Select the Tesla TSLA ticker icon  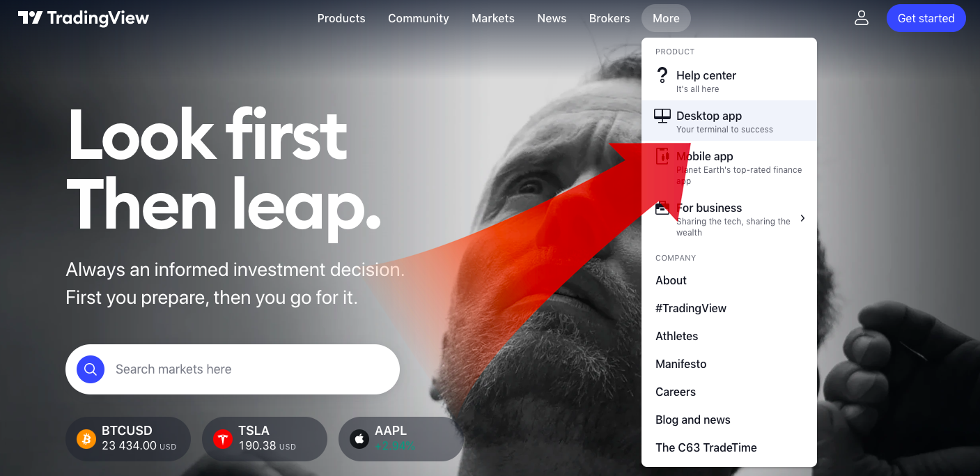[x=223, y=439]
